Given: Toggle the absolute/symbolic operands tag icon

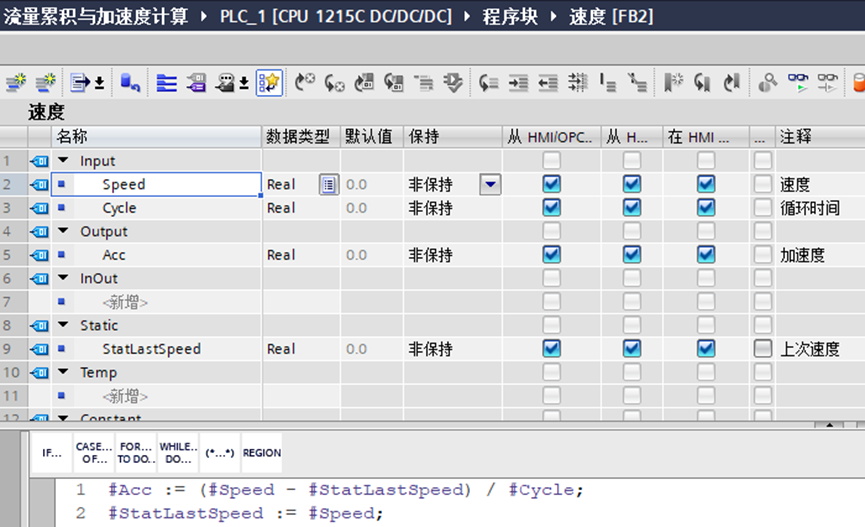Looking at the screenshot, I should (x=196, y=83).
